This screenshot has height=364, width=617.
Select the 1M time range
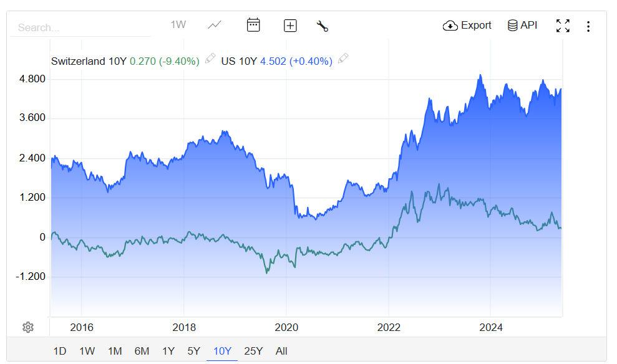point(115,351)
